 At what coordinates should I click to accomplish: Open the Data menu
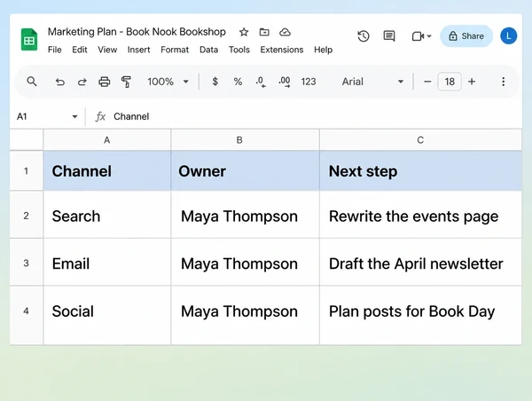pyautogui.click(x=208, y=50)
